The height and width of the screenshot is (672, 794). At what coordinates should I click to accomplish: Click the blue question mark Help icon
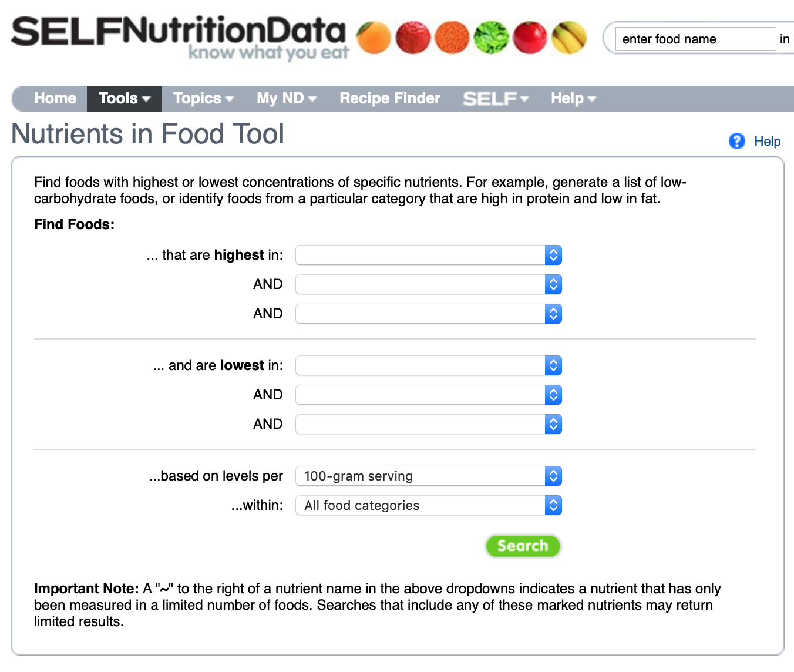[x=736, y=141]
